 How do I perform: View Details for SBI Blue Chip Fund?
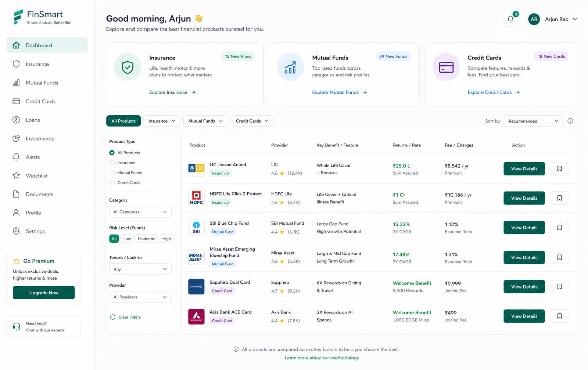click(x=524, y=228)
